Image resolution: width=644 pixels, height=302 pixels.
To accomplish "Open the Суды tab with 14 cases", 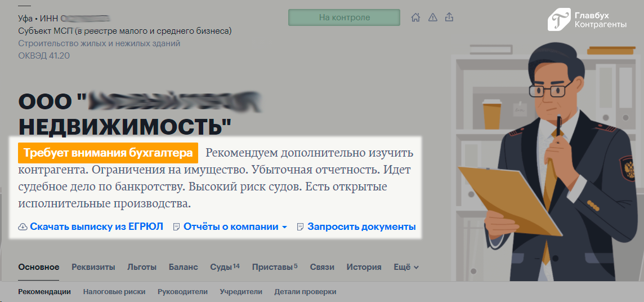I will 224,267.
